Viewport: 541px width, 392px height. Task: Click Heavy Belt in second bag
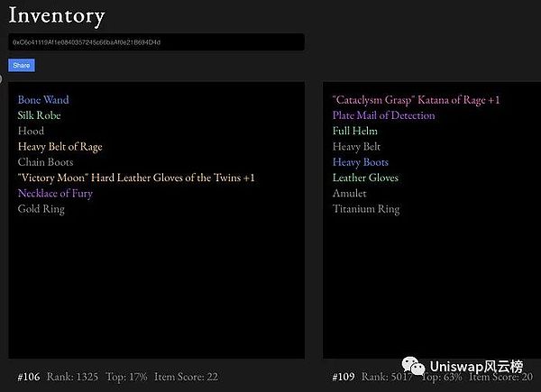coord(357,147)
